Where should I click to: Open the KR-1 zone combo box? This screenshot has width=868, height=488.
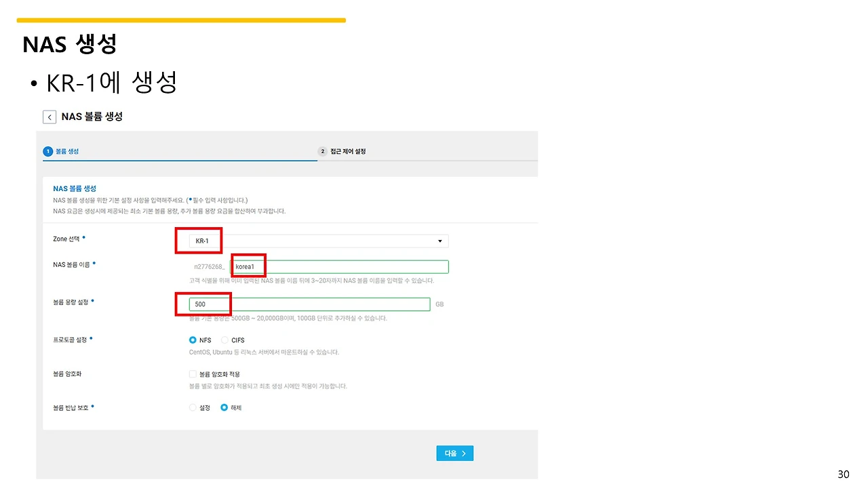pos(319,241)
